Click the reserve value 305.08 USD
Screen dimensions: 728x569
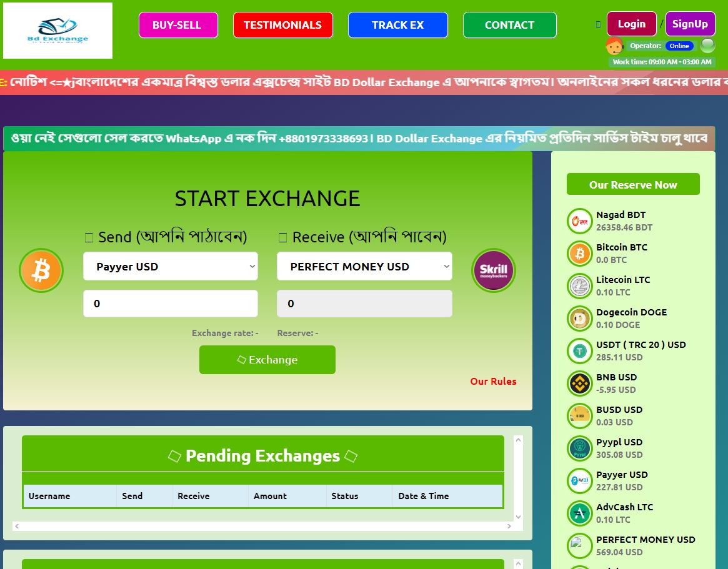pos(619,455)
